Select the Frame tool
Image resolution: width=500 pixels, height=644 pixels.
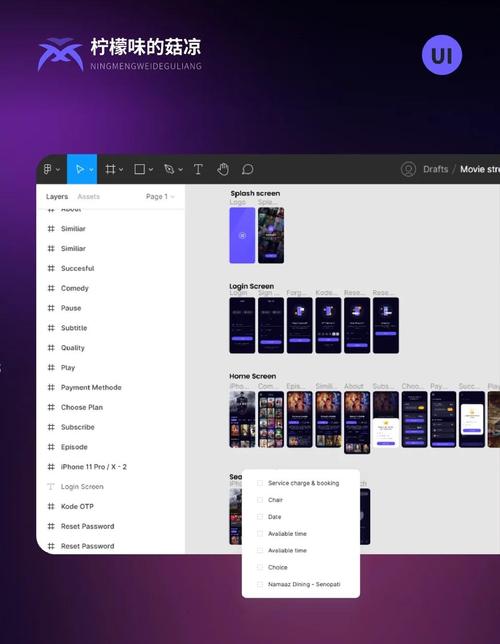tap(110, 169)
